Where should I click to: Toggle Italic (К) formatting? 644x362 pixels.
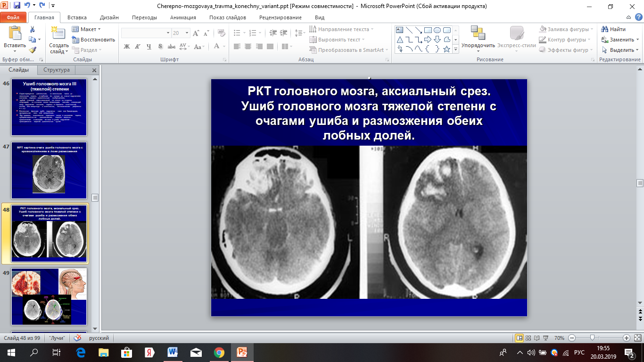coord(138,46)
